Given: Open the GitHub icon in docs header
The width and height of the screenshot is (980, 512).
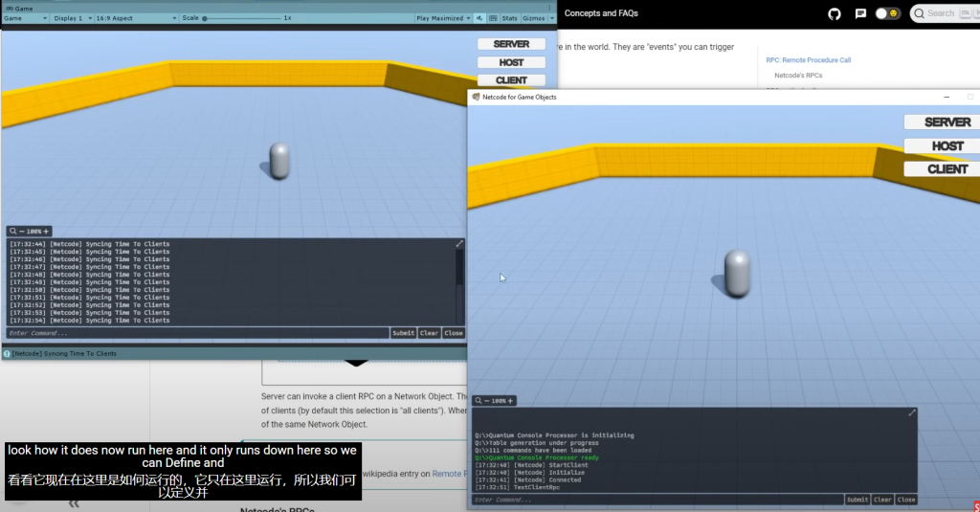Looking at the screenshot, I should 834,13.
